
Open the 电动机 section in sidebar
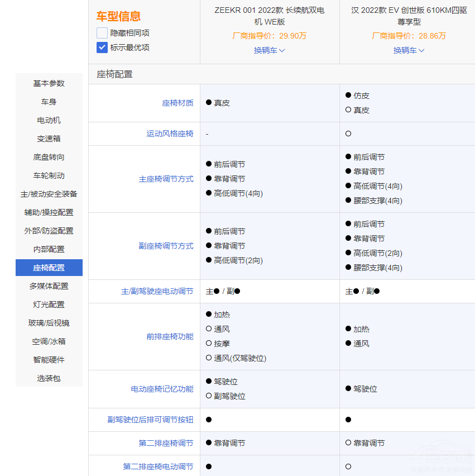point(49,120)
